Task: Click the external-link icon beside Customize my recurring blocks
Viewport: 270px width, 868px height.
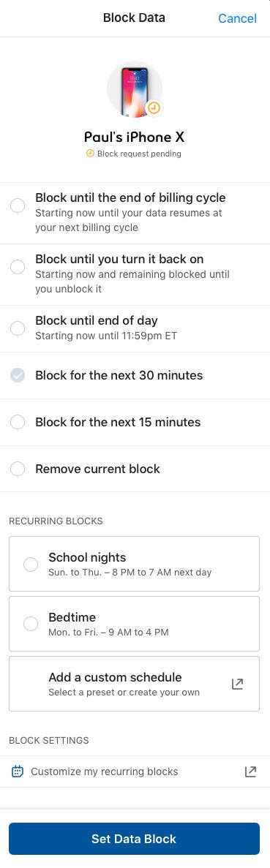Action: tap(250, 771)
